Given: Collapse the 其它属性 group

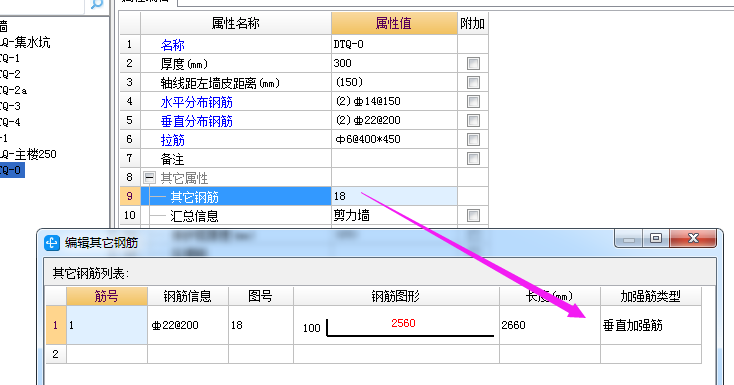Looking at the screenshot, I should 149,178.
